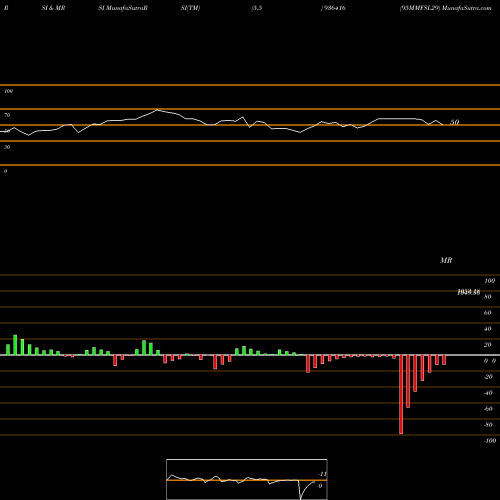
Task: Select the RSI axis label "70"
Action: click(7, 115)
